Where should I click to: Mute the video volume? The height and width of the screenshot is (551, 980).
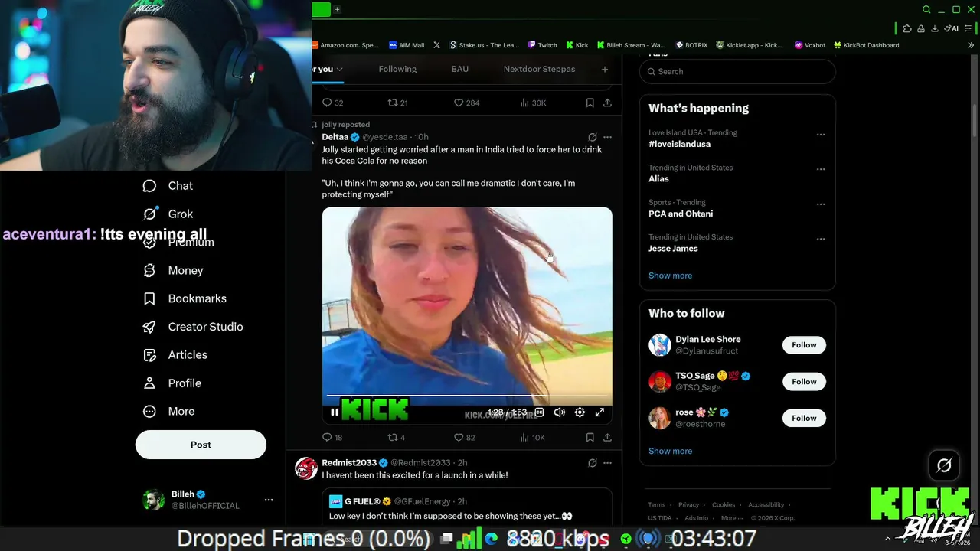(x=560, y=412)
